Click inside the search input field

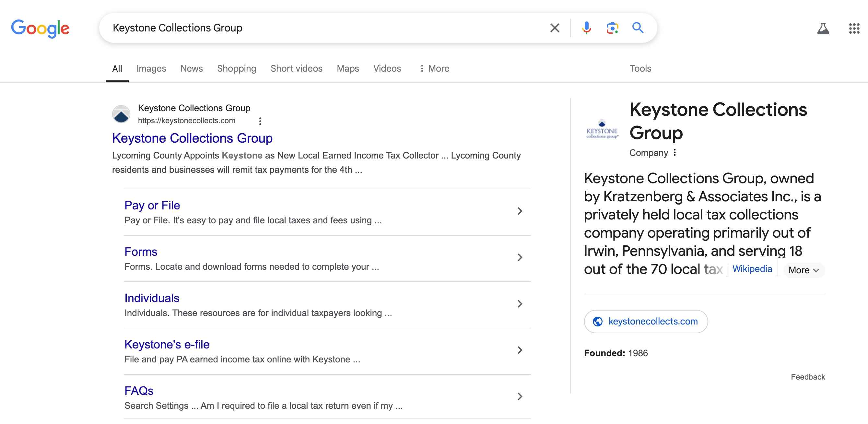(323, 28)
